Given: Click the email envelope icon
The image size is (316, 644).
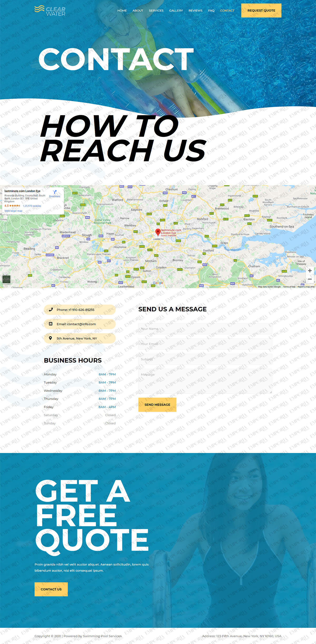Looking at the screenshot, I should [51, 324].
